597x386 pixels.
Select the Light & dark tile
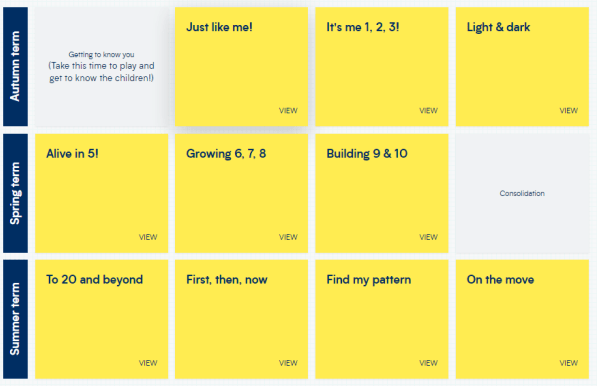pos(522,67)
